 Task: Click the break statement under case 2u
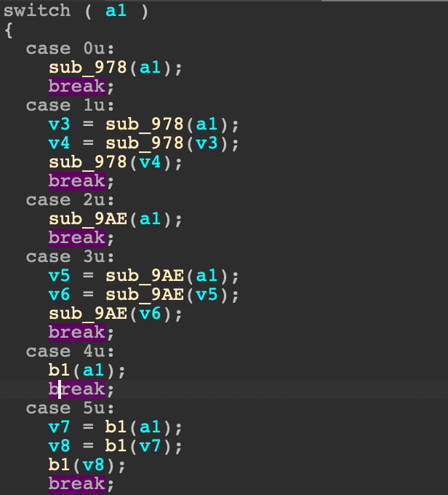coord(77,238)
